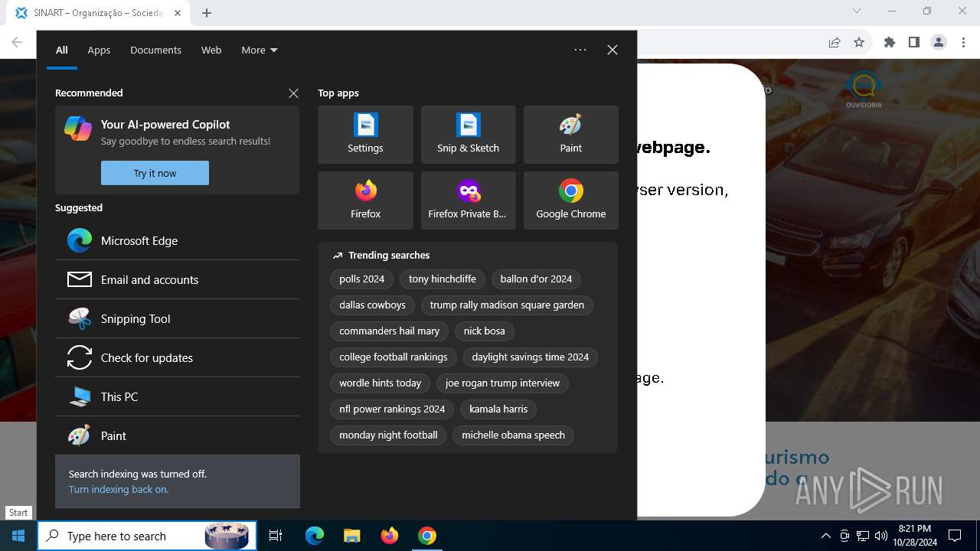Expand the More filter dropdown
Image resolution: width=980 pixels, height=551 pixels.
coord(260,50)
